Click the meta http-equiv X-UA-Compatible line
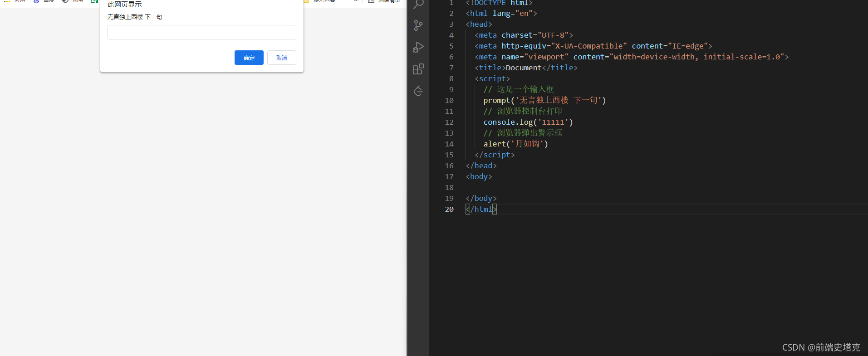 (x=593, y=46)
